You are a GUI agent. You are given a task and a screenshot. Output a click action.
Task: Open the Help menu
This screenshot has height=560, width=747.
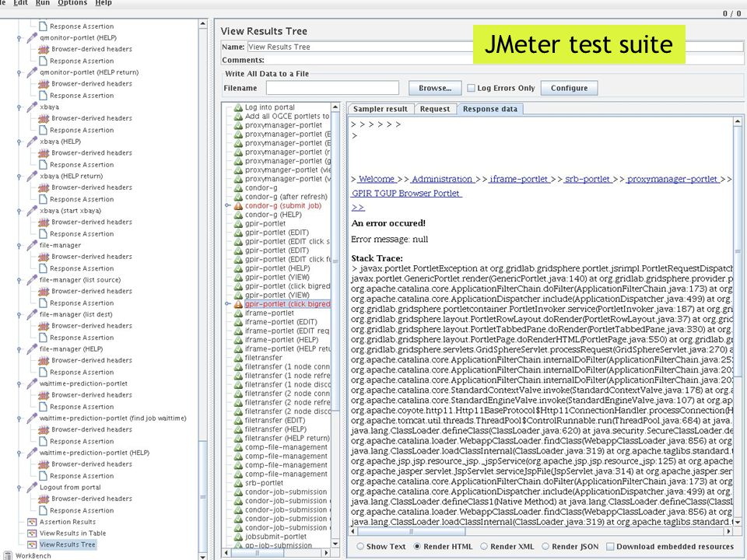click(x=103, y=3)
